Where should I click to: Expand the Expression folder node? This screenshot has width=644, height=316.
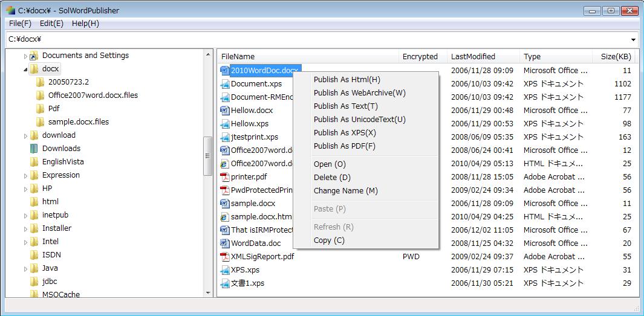(25, 175)
